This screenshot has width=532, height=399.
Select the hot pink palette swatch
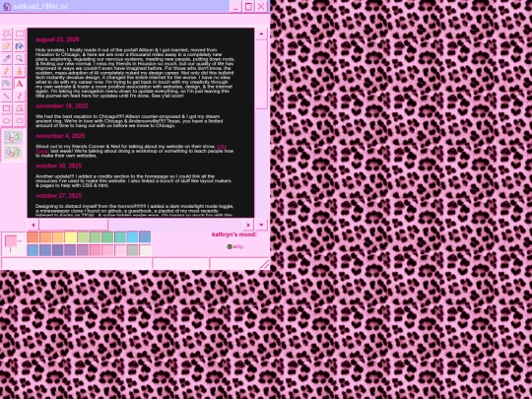coord(96,250)
